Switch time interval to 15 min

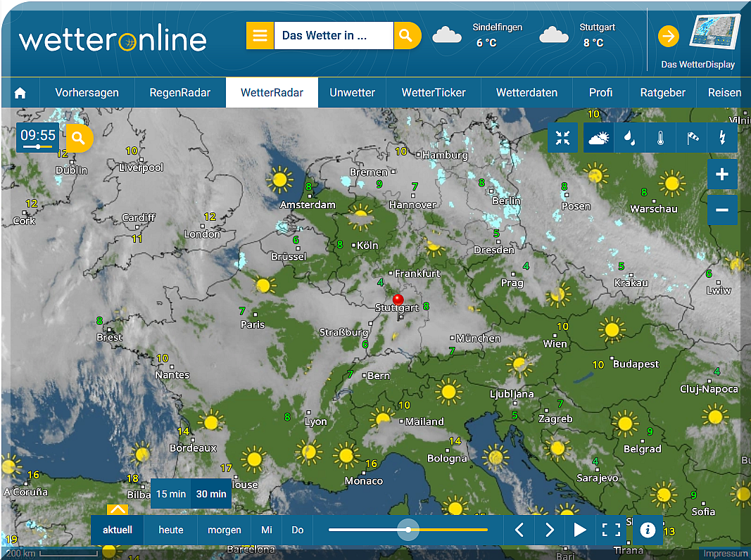coord(171,494)
